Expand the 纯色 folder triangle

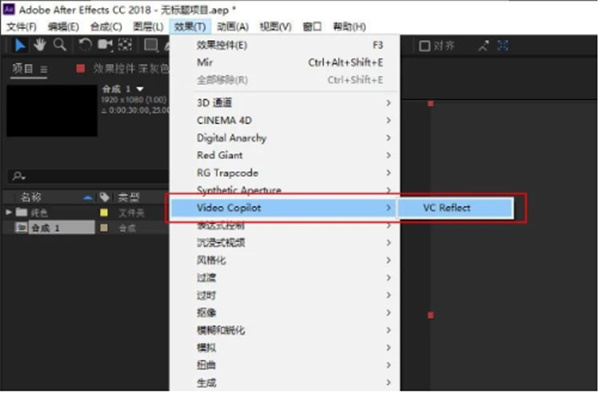click(8, 212)
